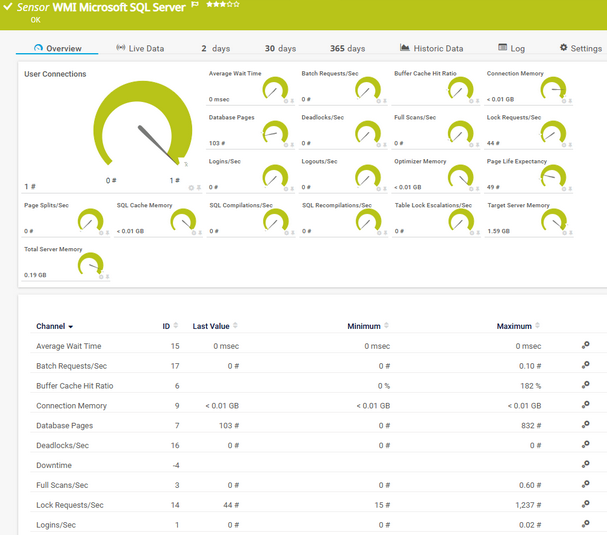The image size is (607, 535).
Task: Open the Historic Data tab
Action: (431, 48)
